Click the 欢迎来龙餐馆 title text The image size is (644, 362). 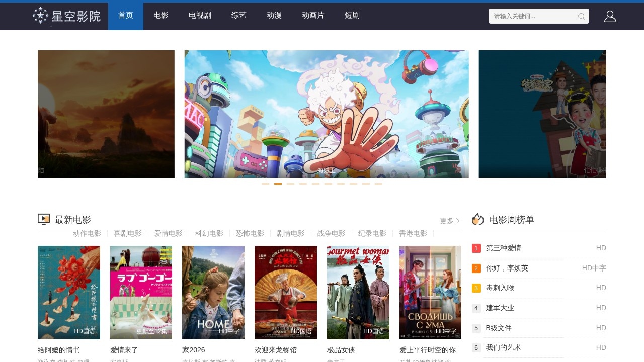(x=276, y=350)
